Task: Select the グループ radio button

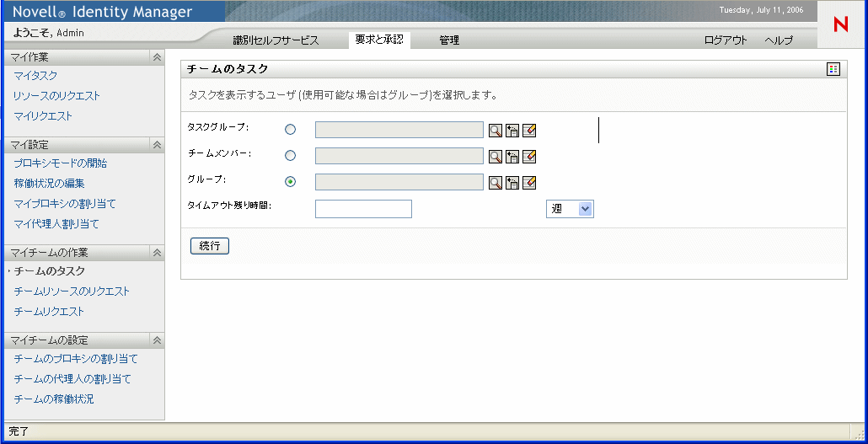Action: click(290, 182)
